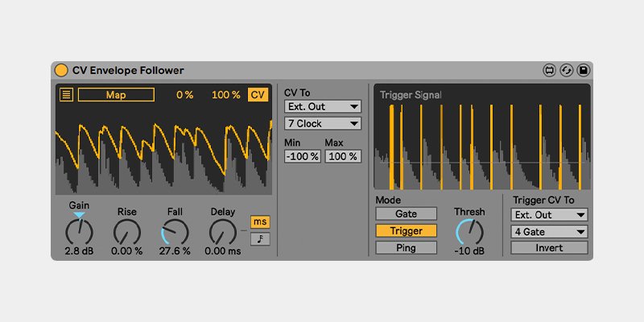Click the Min -100 % value field
Screen dimensions: 644x322
pos(302,156)
